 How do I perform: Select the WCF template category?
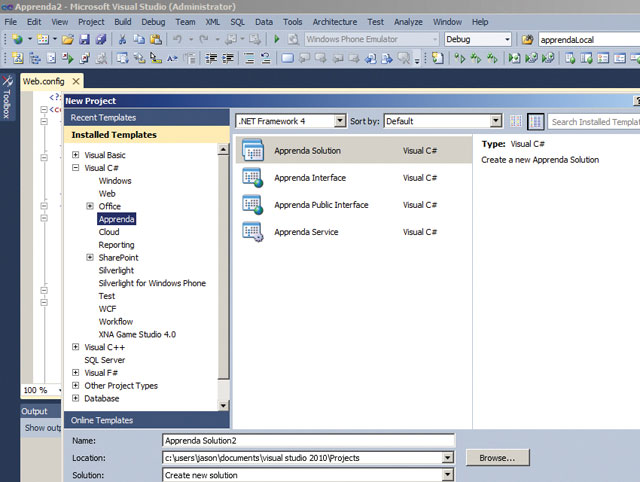(107, 309)
